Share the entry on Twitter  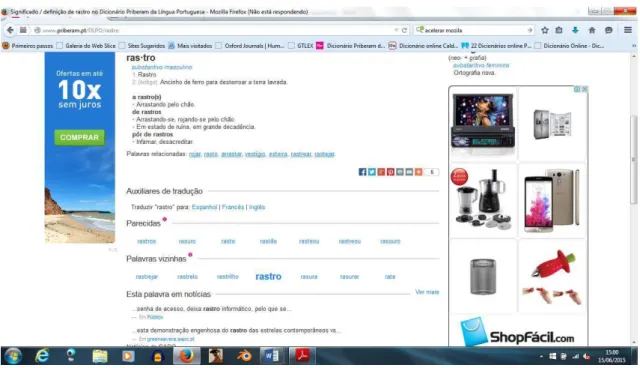pyautogui.click(x=372, y=172)
